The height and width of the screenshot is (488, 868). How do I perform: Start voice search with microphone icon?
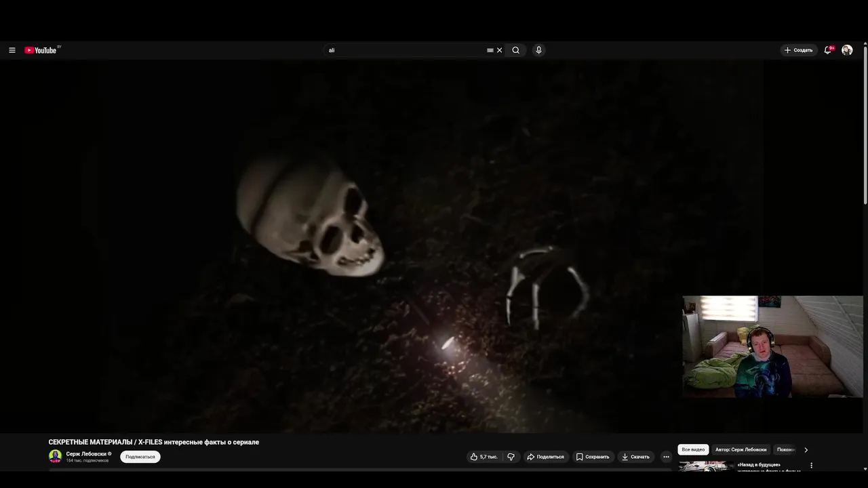point(538,50)
